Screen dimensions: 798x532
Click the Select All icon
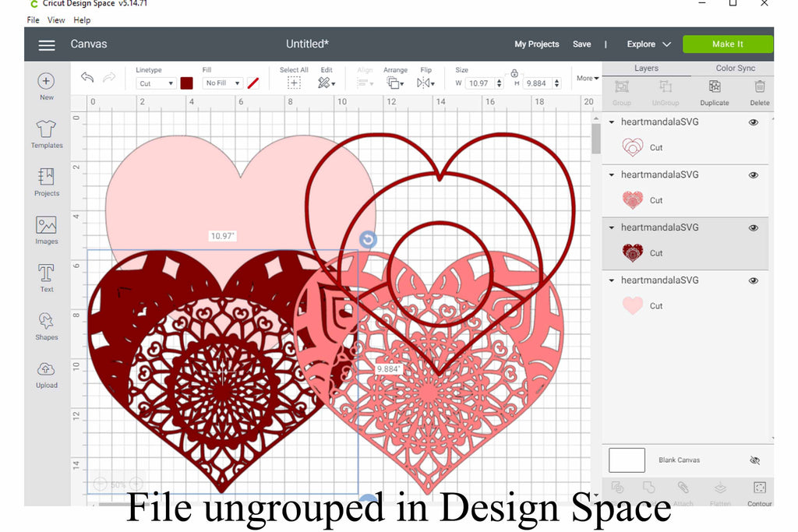[294, 83]
